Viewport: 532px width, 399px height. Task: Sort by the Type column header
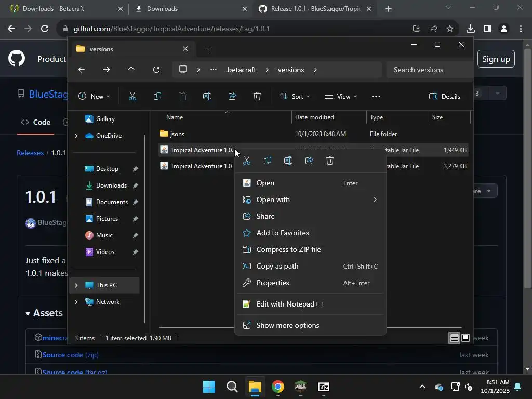397,117
